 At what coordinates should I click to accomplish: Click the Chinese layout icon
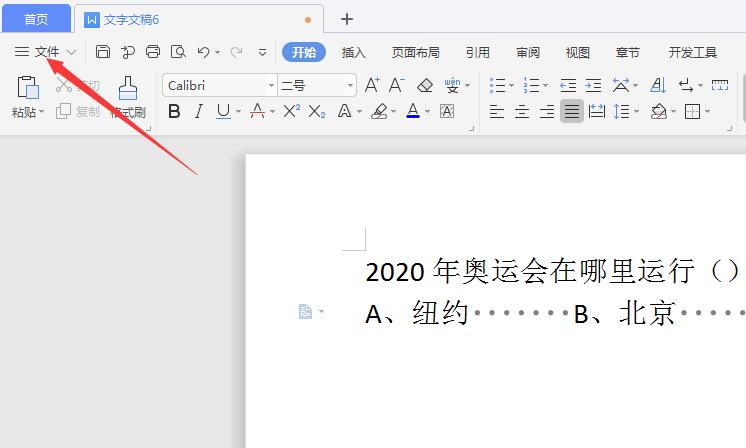pyautogui.click(x=620, y=86)
